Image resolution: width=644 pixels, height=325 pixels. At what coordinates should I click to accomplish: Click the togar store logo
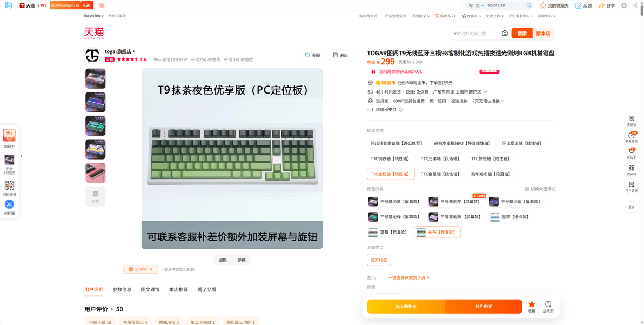92,55
